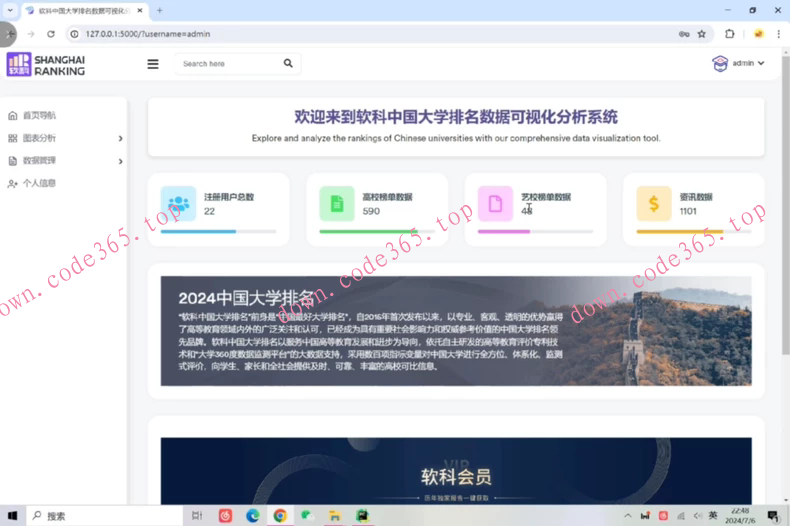
Task: Open PyCharm from the taskbar
Action: click(x=362, y=515)
